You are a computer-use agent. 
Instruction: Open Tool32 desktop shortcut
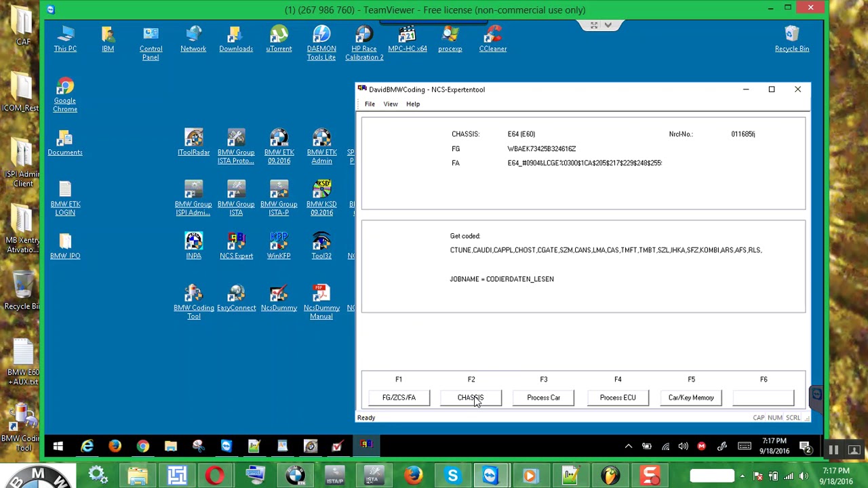321,247
